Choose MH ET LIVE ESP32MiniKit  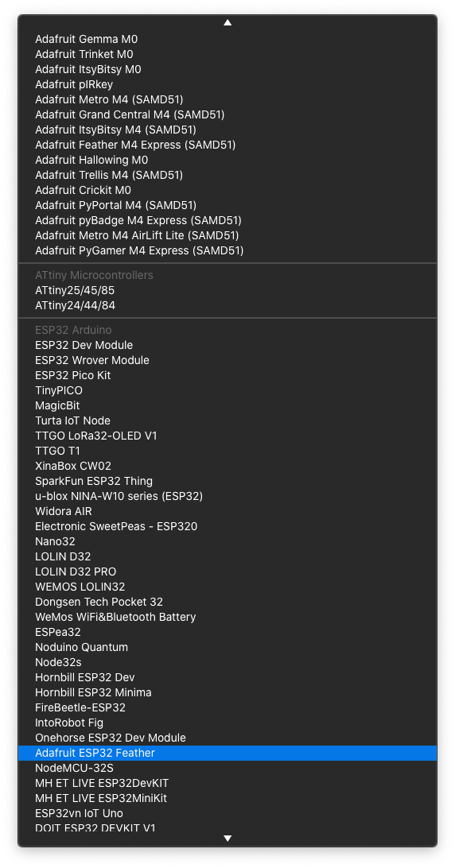(x=227, y=798)
